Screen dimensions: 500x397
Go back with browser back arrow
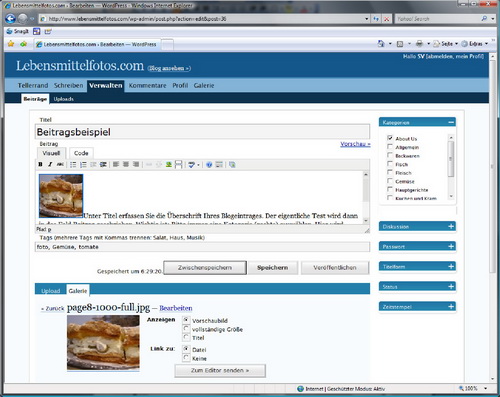(x=10, y=19)
